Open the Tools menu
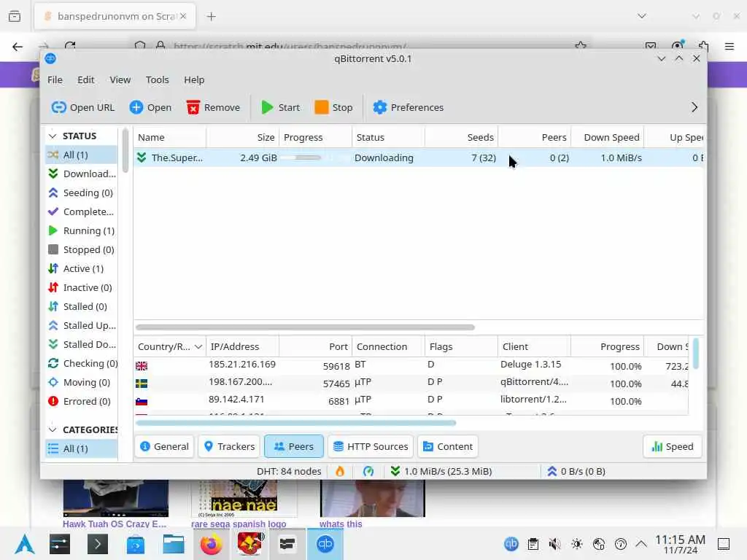The width and height of the screenshot is (747, 560). click(x=158, y=80)
